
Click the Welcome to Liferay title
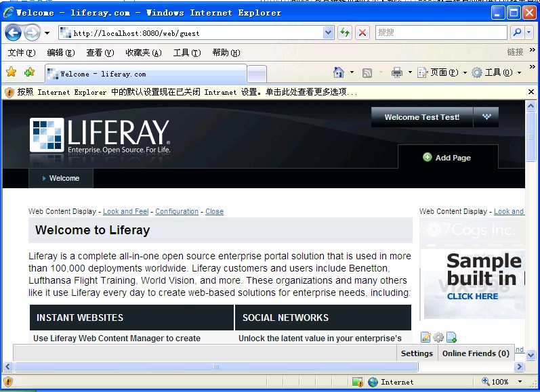(x=93, y=230)
